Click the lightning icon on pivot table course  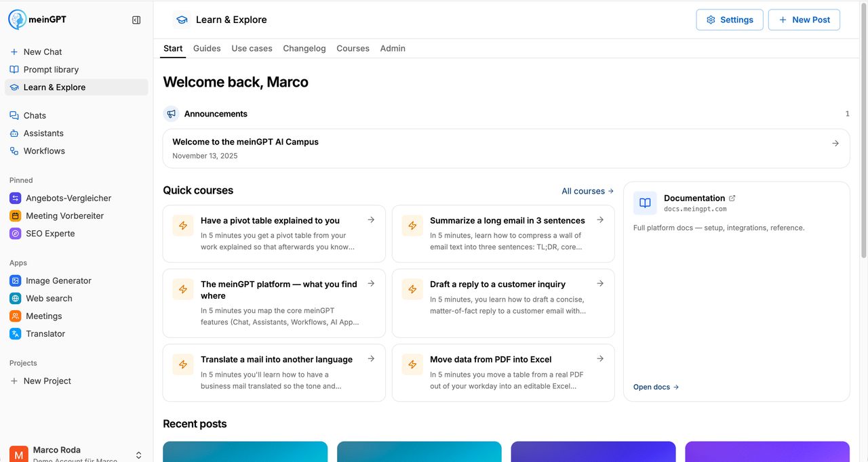183,226
